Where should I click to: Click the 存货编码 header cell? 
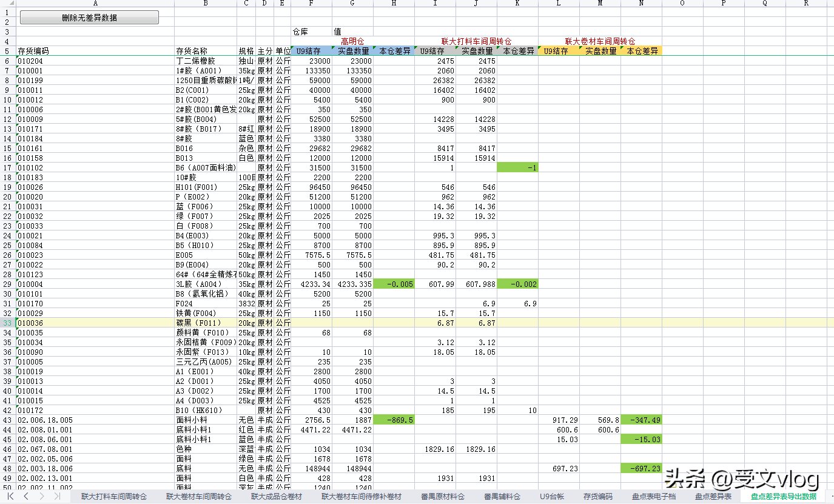click(x=95, y=51)
